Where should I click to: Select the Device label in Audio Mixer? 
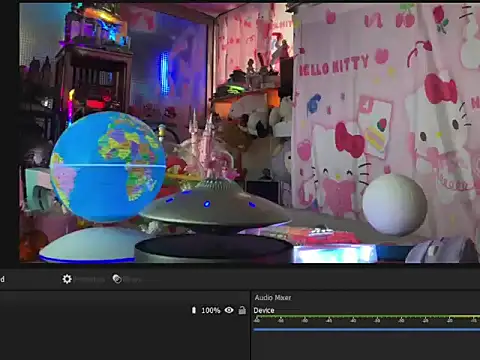tap(264, 310)
